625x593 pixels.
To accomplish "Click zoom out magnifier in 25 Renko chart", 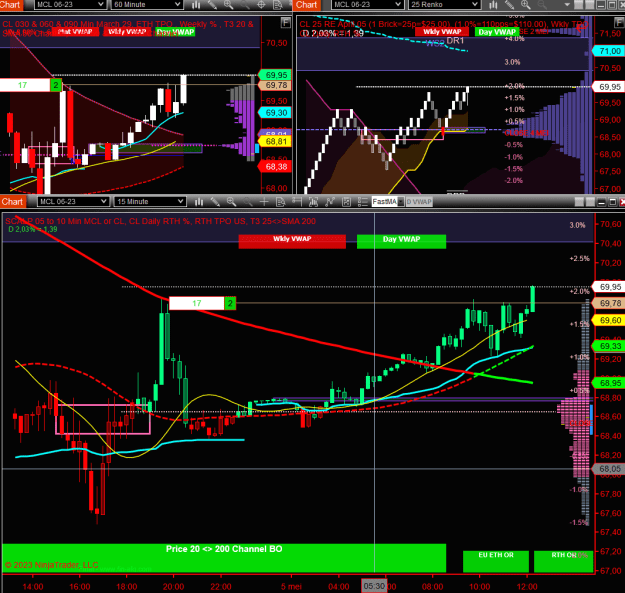I will (542, 5).
